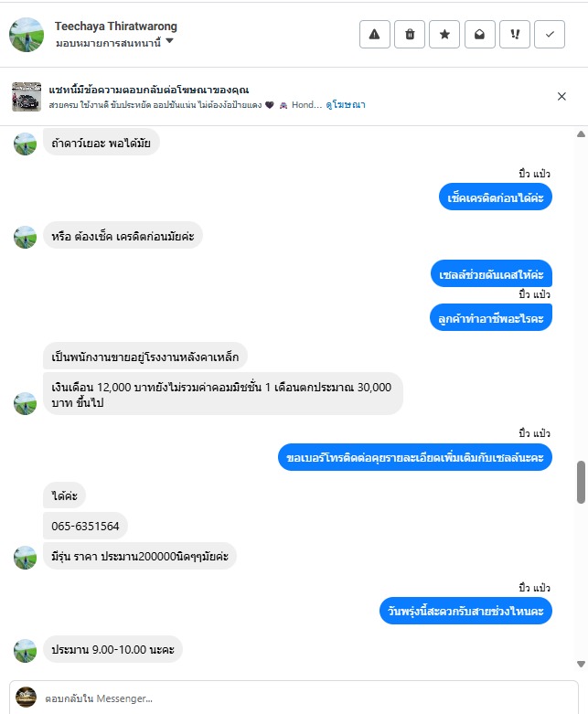Mark conversation unread with envelope icon
Viewport: 588px width, 714px height.
[x=479, y=34]
